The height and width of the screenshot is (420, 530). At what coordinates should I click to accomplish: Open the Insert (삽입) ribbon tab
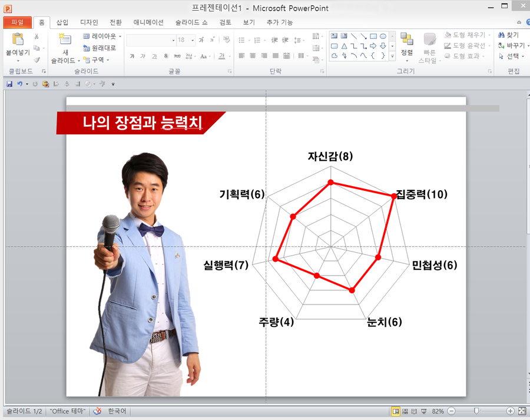click(x=62, y=22)
